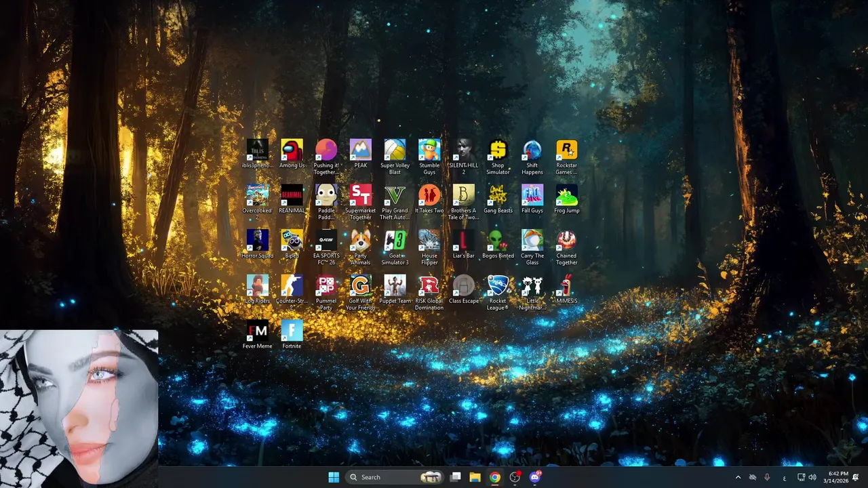Select the Pushing it! Together shortcut
This screenshot has width=868, height=488.
(326, 157)
